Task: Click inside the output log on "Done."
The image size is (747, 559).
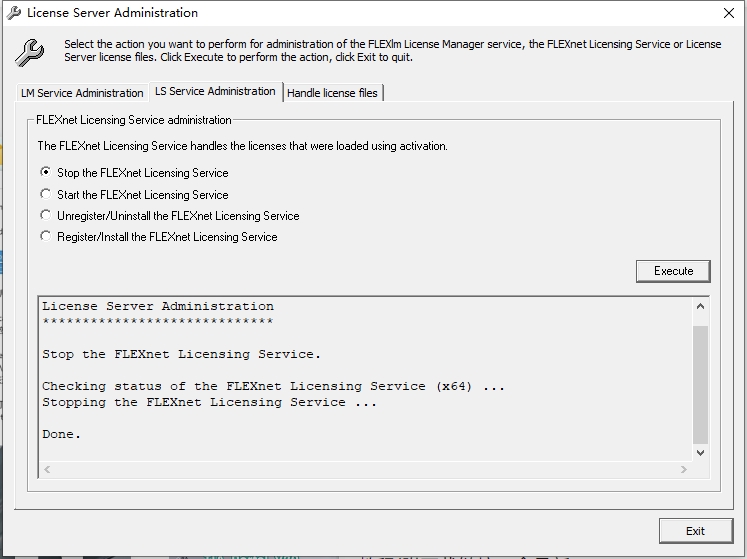Action: (x=62, y=434)
